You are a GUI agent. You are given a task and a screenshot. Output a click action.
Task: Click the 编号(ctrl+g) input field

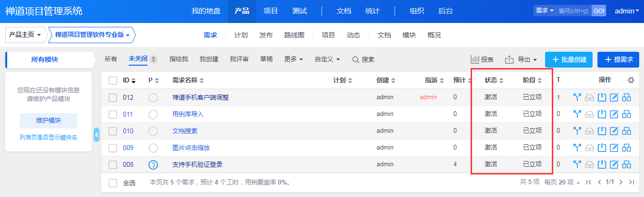[574, 10]
